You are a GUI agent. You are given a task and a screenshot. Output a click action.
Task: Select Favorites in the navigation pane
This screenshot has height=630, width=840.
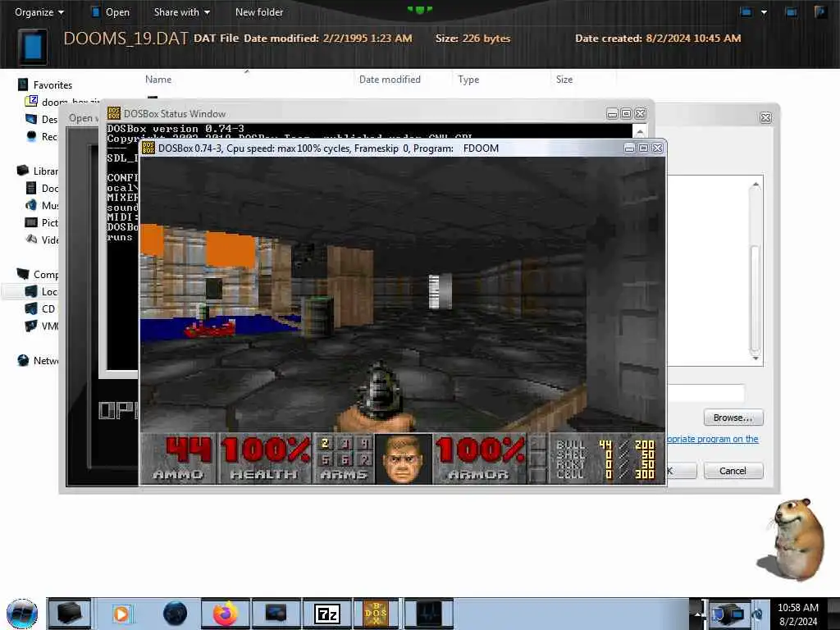pos(46,84)
